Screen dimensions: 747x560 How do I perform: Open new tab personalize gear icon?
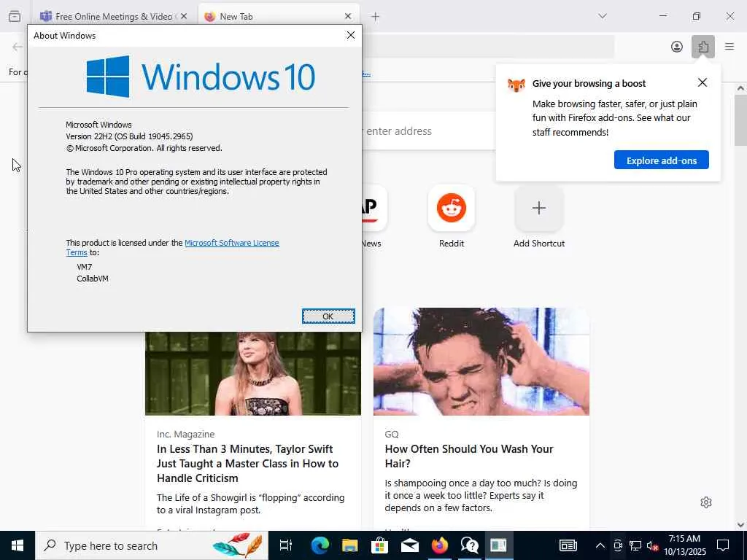(x=706, y=502)
